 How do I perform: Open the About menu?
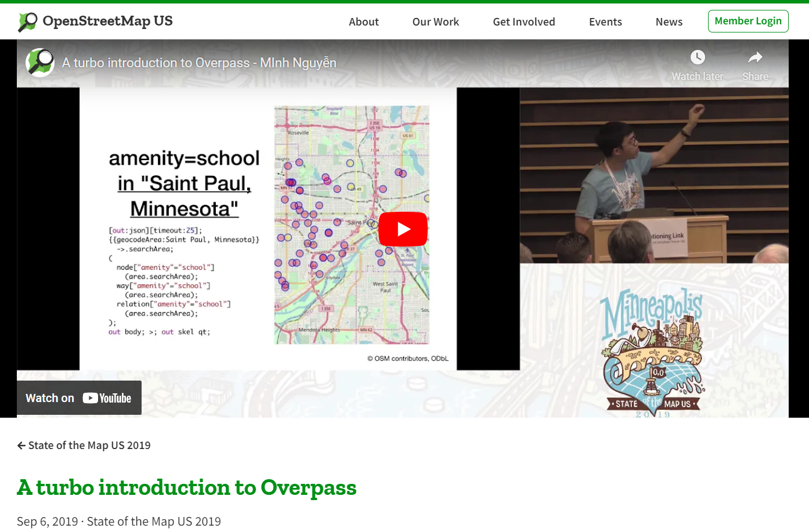point(364,22)
